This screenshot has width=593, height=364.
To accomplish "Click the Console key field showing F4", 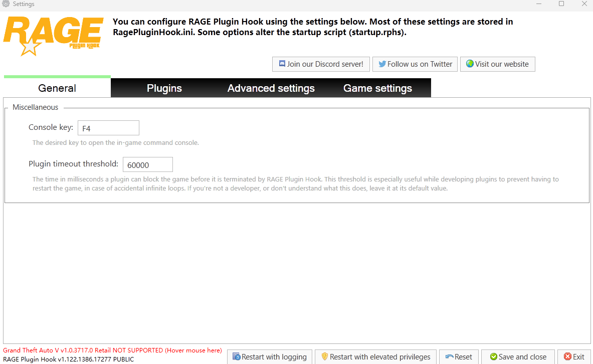I will tap(108, 128).
